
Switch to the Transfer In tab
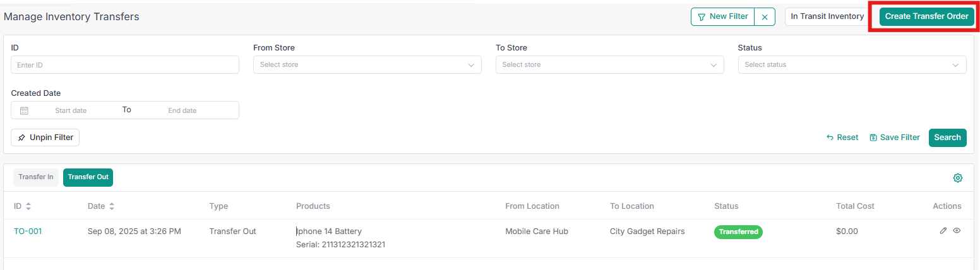[36, 177]
